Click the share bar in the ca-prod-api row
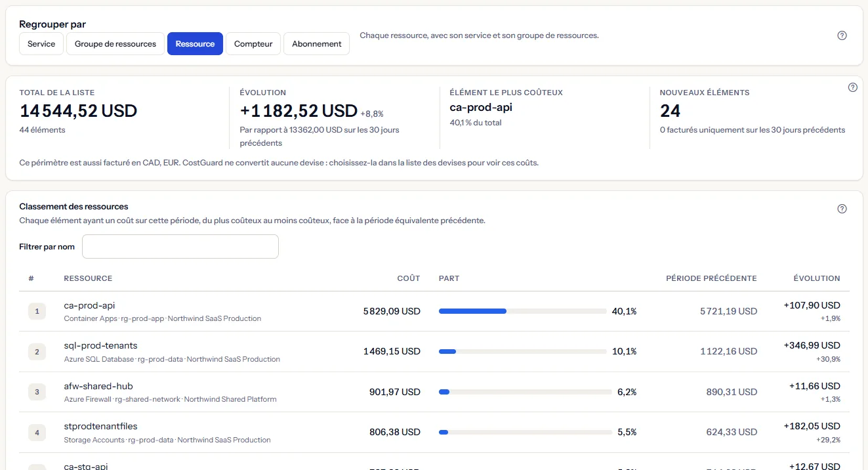Screen dimensions: 868x470 [x=522, y=311]
